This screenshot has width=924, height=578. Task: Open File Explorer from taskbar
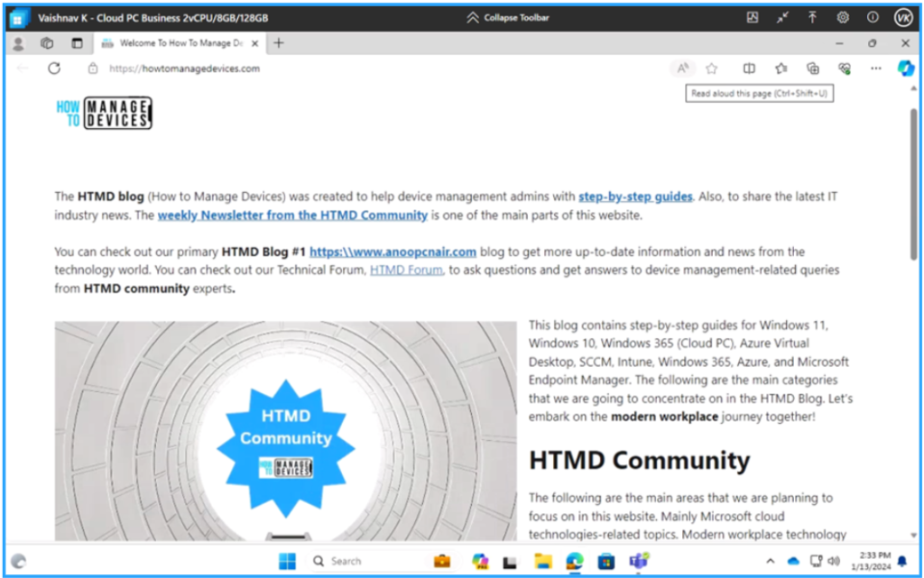542,561
